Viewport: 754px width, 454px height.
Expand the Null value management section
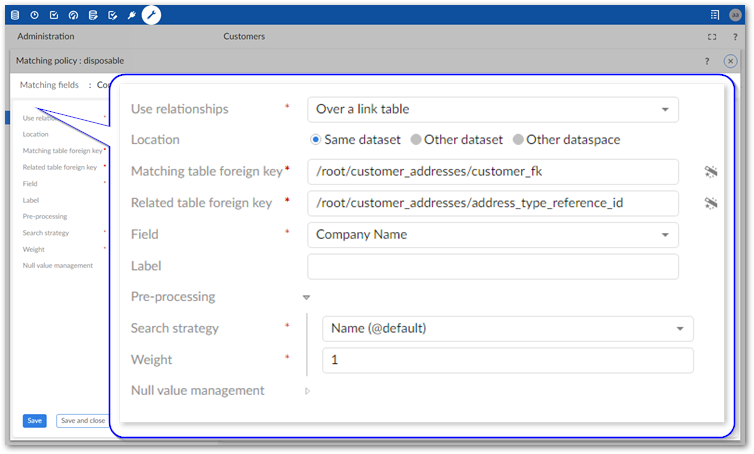[307, 391]
